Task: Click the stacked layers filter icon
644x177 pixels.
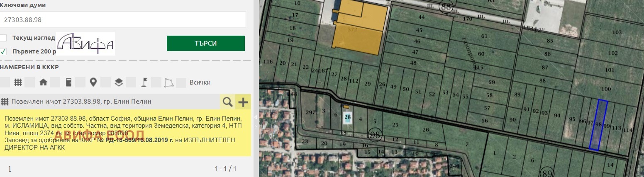Action: click(119, 82)
